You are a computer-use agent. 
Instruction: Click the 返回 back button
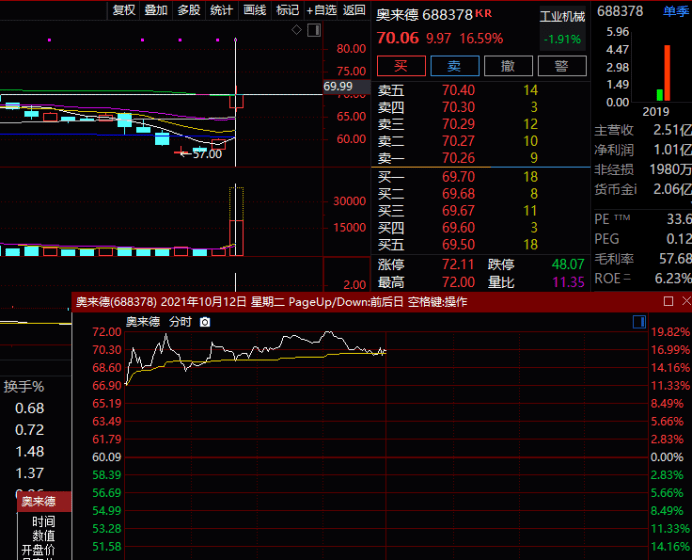354,10
